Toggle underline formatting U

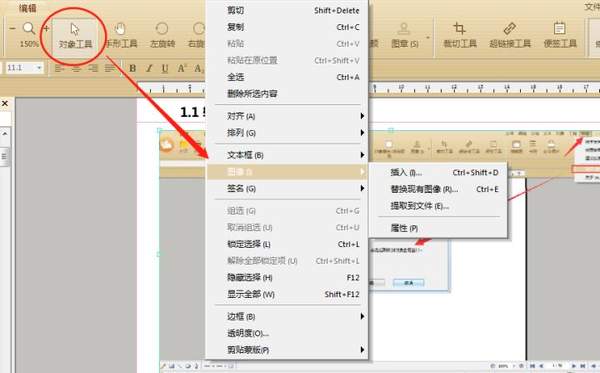pyautogui.click(x=165, y=68)
